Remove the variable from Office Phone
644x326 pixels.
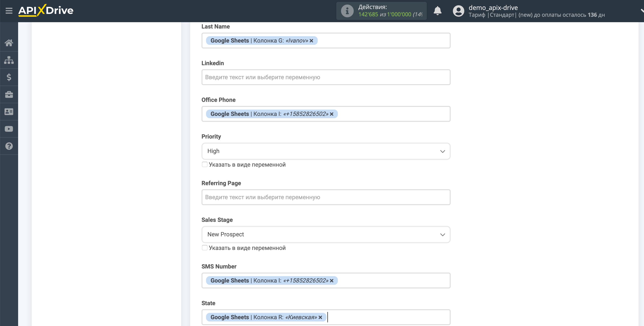coord(332,114)
